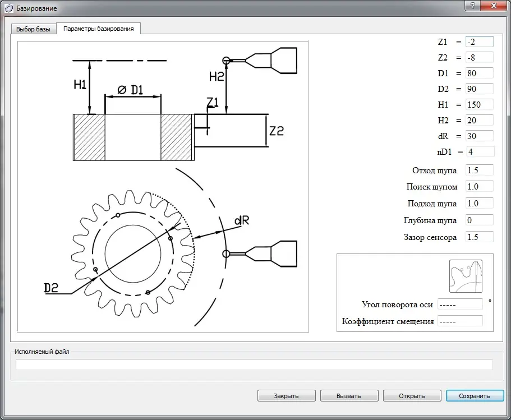Click the Вызвать button
Screen dimensions: 511x420
(x=349, y=395)
